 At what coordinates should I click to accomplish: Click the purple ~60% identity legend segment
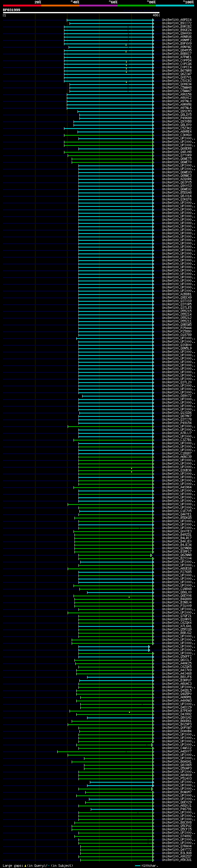99,6
